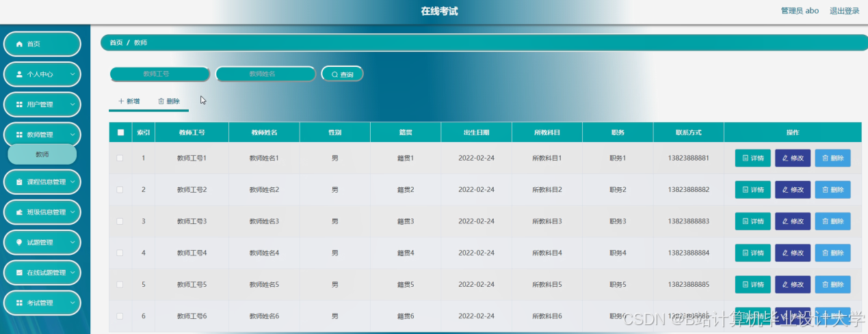Click the icon beside 在线试题管理
868x334 pixels.
coord(19,273)
